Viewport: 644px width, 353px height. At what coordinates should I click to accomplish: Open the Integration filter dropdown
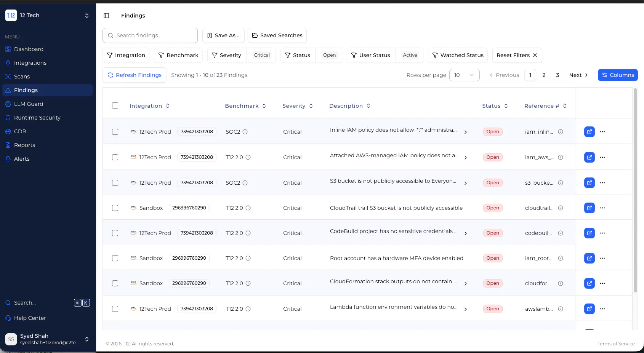coord(126,55)
